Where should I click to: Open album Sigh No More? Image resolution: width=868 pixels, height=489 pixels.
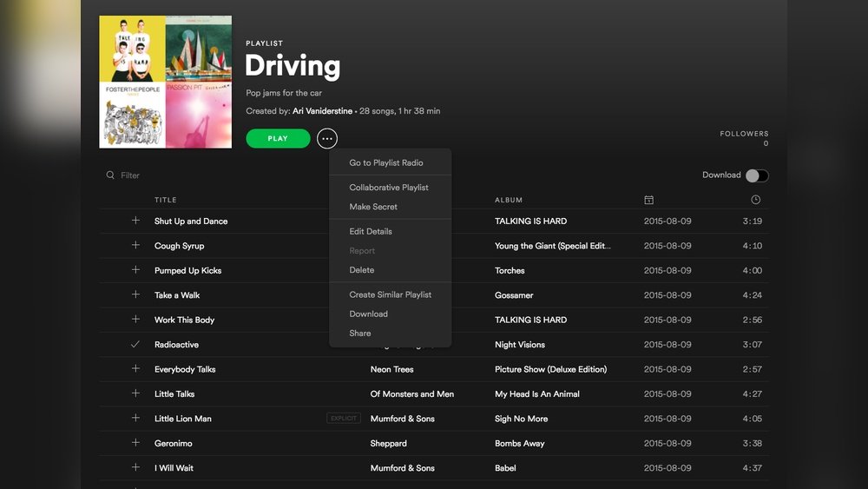(522, 419)
